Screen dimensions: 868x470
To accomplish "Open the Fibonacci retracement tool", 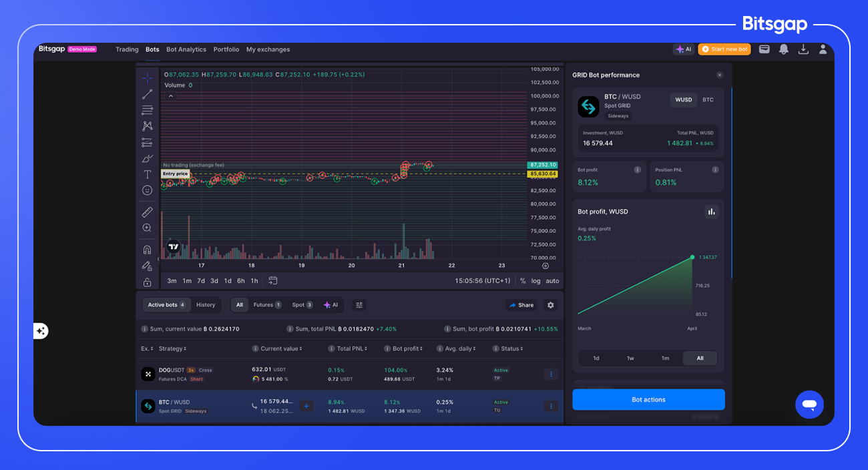I will point(147,110).
